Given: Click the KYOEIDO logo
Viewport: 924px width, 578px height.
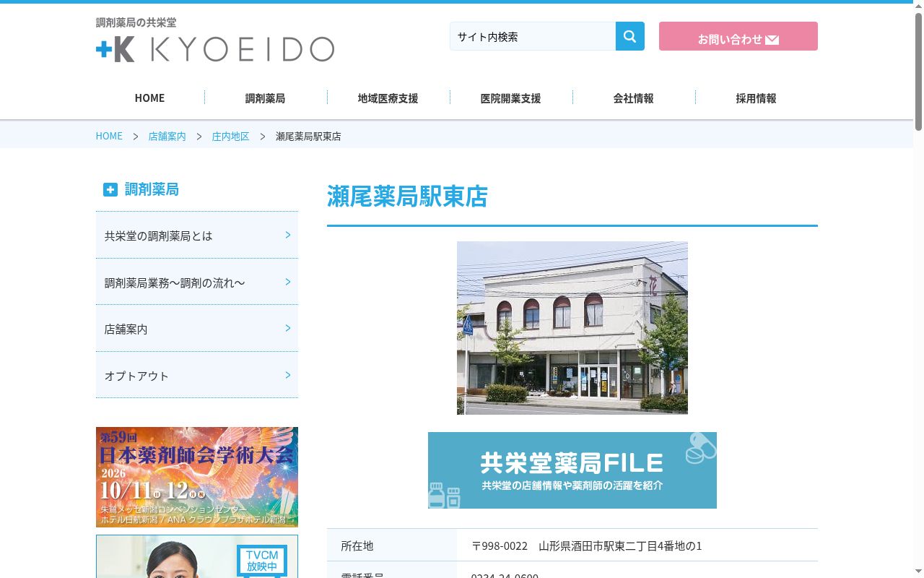Looking at the screenshot, I should click(x=215, y=49).
